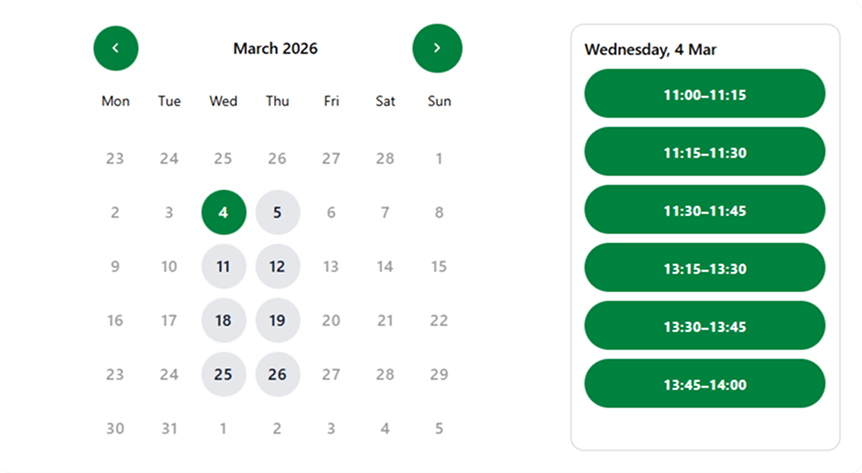Click on March 18

pyautogui.click(x=224, y=320)
